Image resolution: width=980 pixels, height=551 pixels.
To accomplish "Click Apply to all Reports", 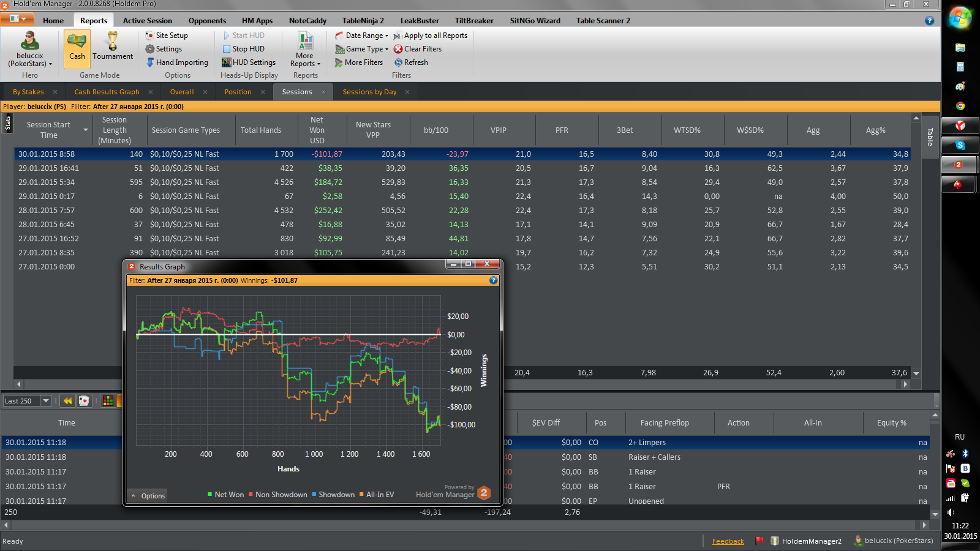I will pos(431,36).
